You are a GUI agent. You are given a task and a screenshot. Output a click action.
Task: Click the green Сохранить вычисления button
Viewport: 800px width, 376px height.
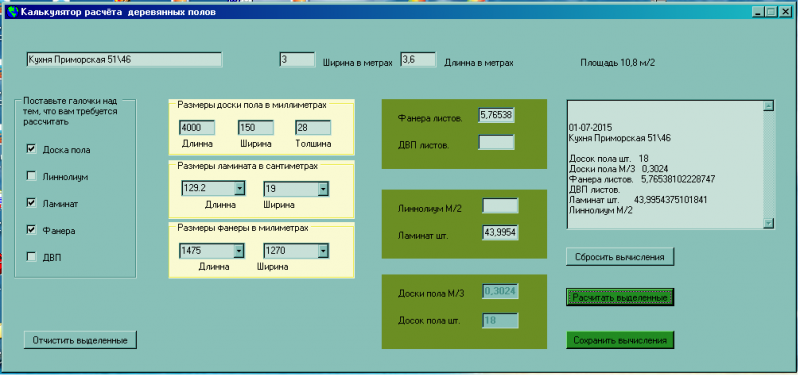pos(620,340)
